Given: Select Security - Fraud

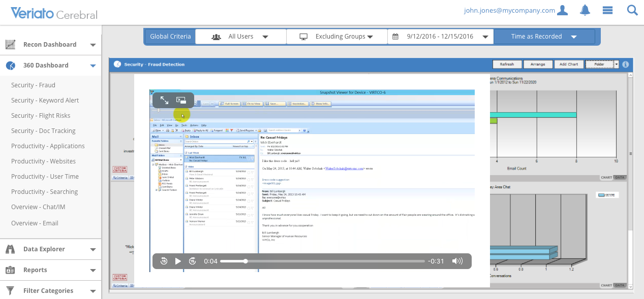Looking at the screenshot, I should [33, 85].
